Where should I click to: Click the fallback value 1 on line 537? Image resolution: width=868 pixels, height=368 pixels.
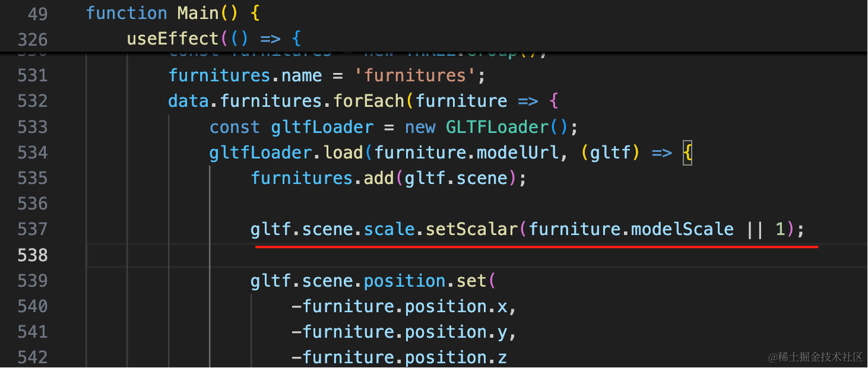[781, 229]
